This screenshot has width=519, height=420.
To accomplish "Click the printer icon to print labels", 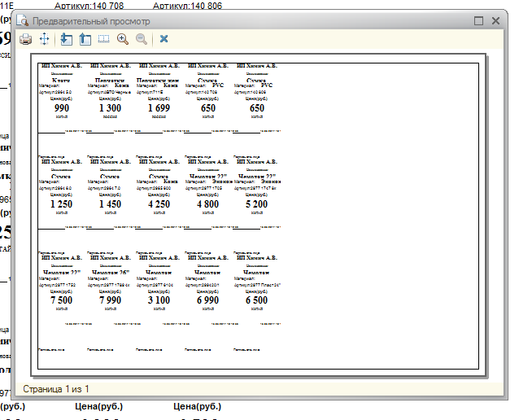I will [25, 39].
